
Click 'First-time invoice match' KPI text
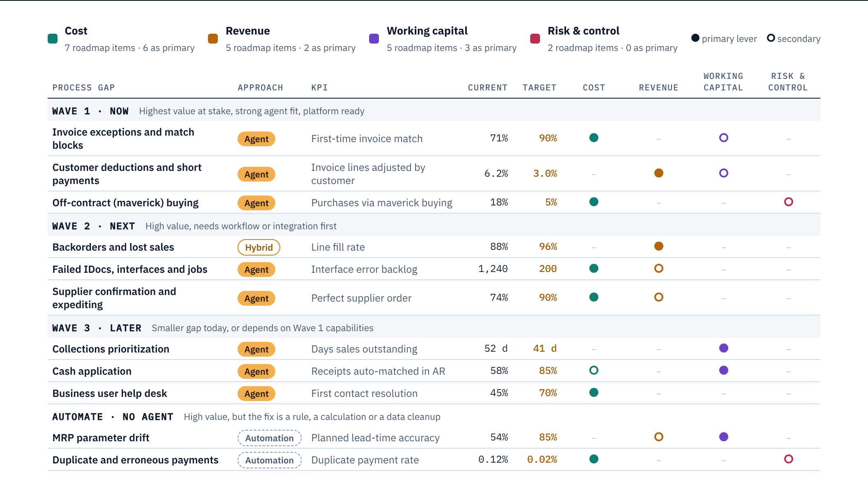(x=367, y=139)
